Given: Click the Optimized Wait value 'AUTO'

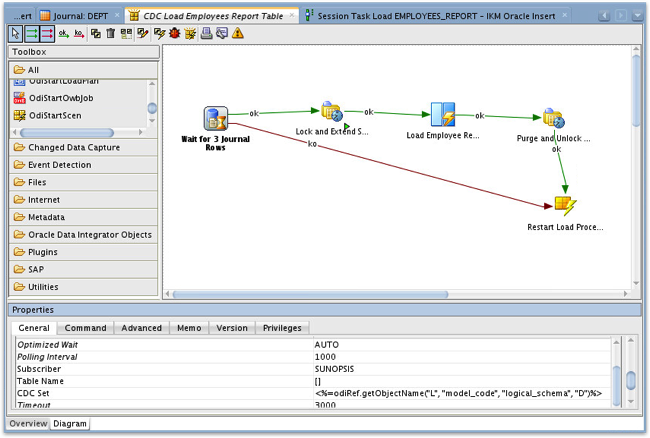Looking at the screenshot, I should (327, 345).
